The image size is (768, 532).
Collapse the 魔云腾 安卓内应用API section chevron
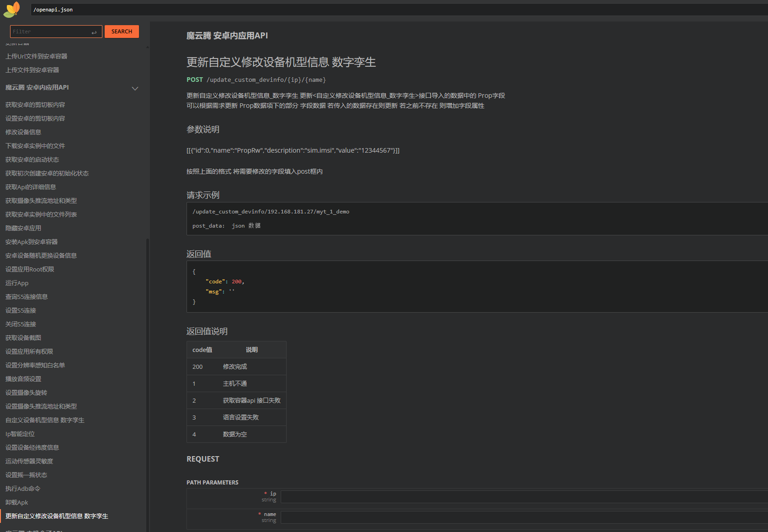(135, 88)
